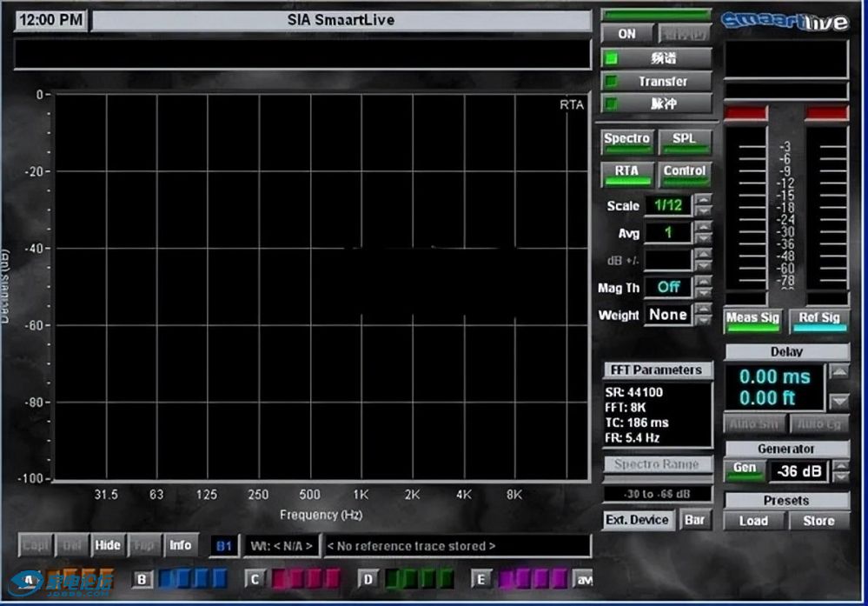This screenshot has width=868, height=606.
Task: Click the av average register button
Action: click(x=584, y=579)
